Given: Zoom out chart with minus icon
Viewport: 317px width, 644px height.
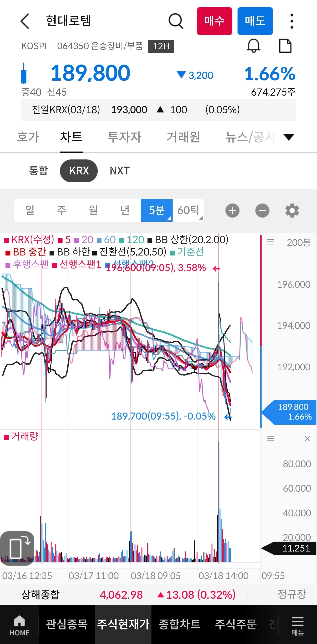Looking at the screenshot, I should coord(262,211).
